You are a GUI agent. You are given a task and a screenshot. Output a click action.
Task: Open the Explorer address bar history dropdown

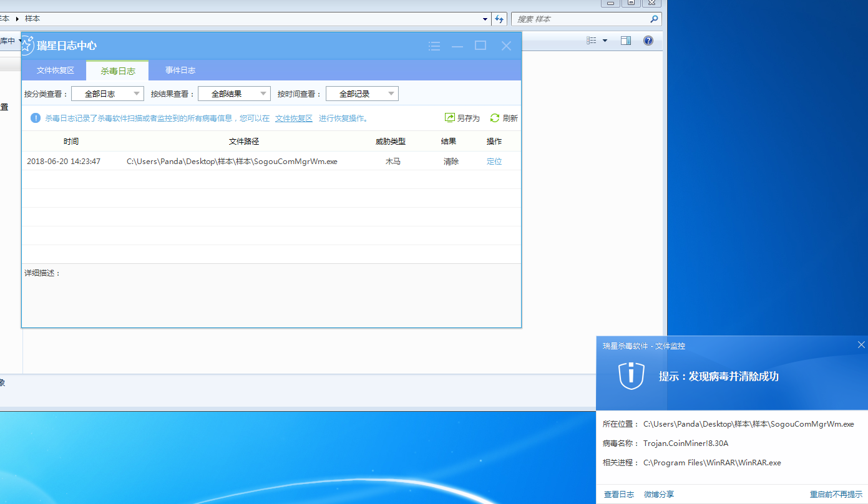click(x=485, y=19)
